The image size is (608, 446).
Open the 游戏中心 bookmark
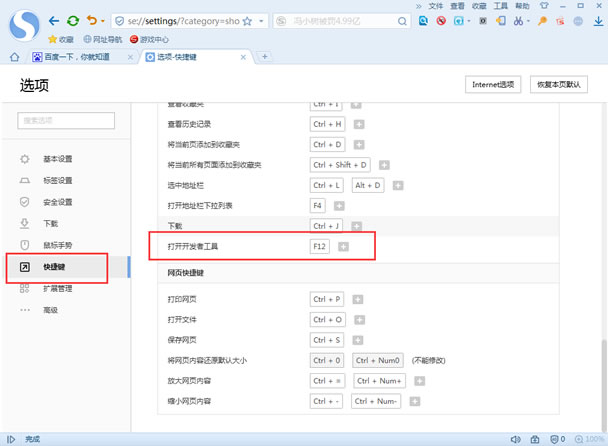(x=150, y=40)
